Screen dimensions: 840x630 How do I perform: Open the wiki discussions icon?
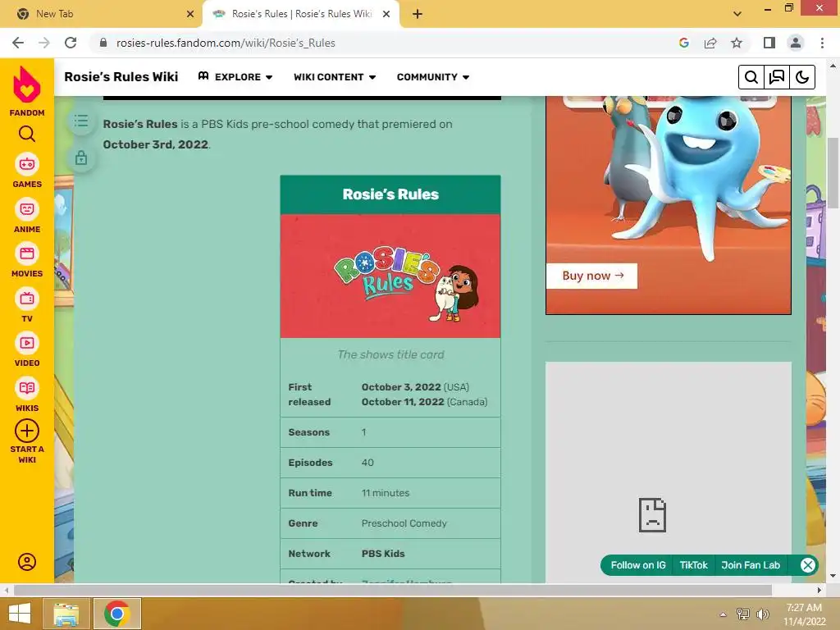pyautogui.click(x=777, y=77)
